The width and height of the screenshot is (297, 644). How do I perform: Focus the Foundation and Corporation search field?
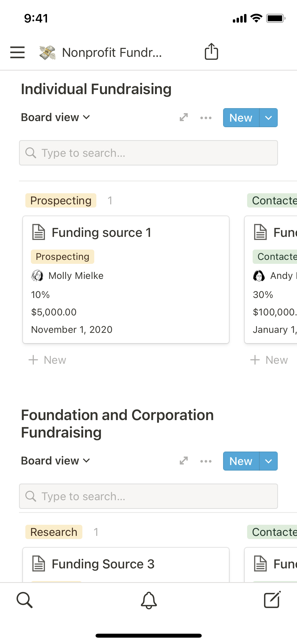[148, 496]
